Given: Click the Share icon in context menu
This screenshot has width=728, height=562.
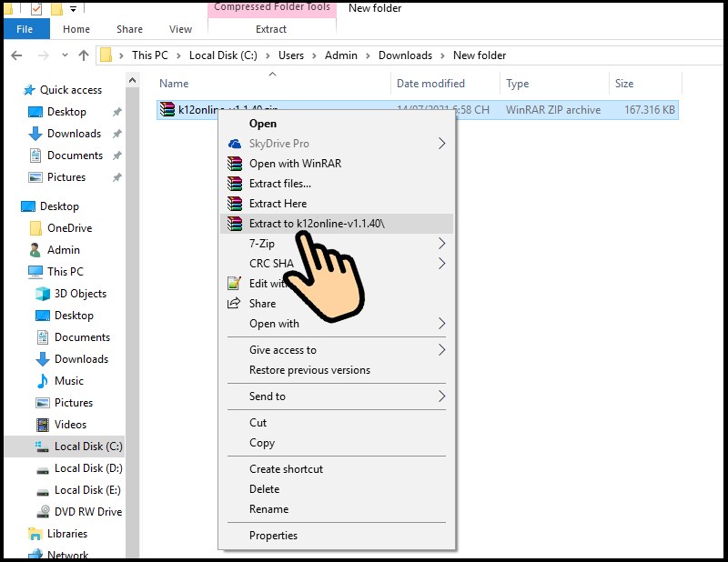Looking at the screenshot, I should pyautogui.click(x=235, y=304).
